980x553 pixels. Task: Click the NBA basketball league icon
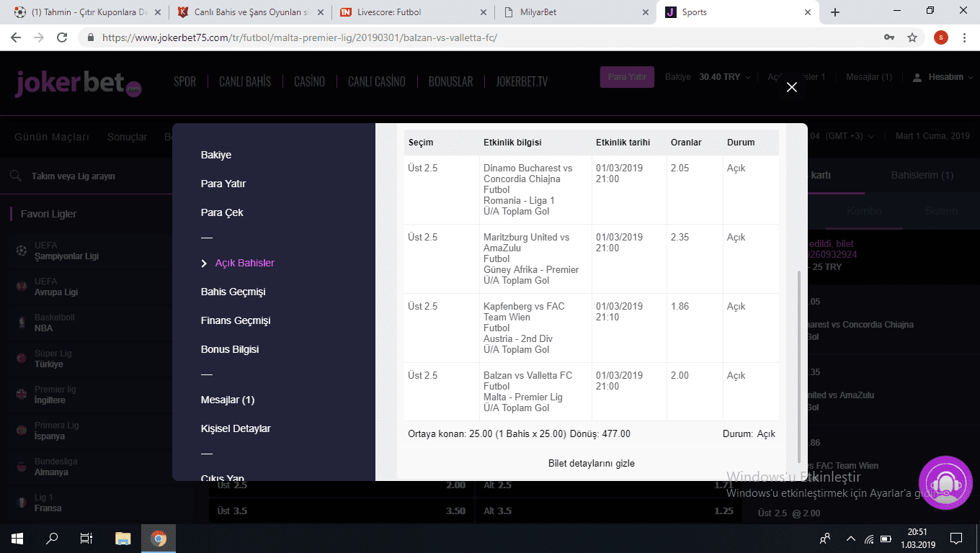22,323
